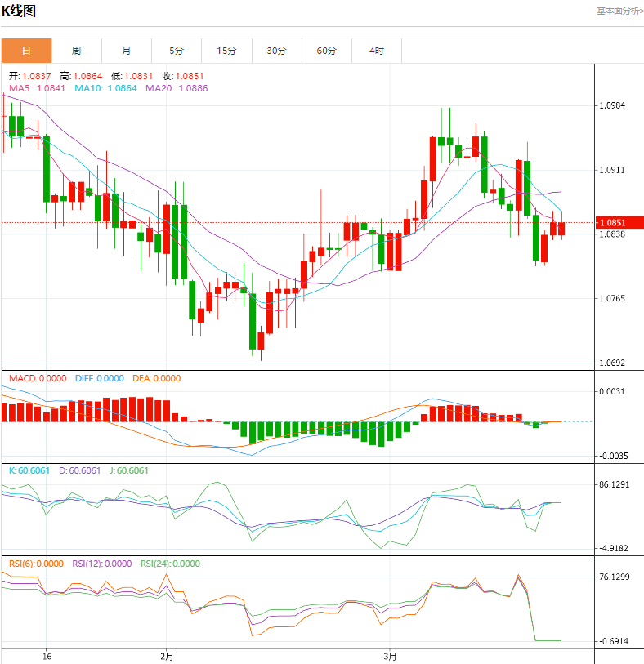The height and width of the screenshot is (664, 644).
Task: Click the high price 高:1.0864
Action: pos(81,76)
